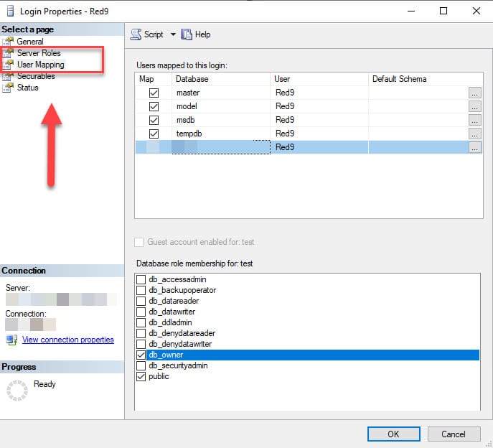Open View connection properties link
The height and width of the screenshot is (448, 493).
tap(68, 340)
